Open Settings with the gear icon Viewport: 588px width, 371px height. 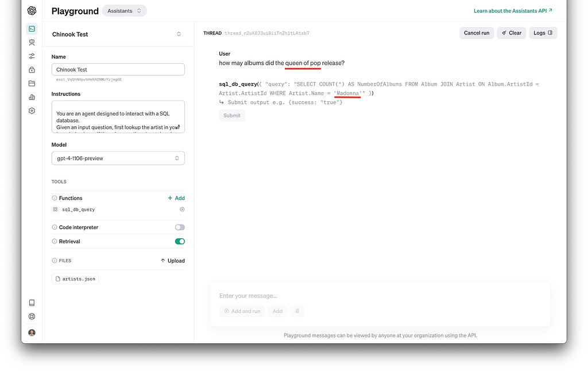tap(32, 110)
